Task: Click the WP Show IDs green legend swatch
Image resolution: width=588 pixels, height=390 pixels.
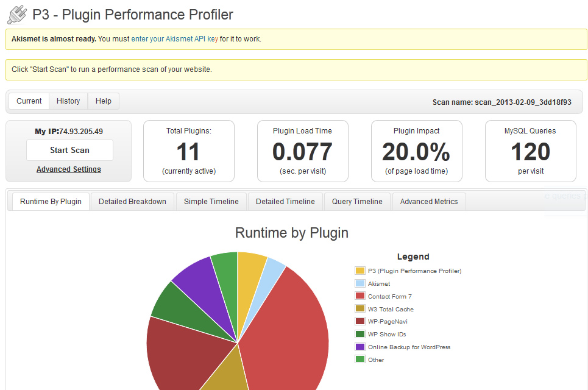Action: (x=360, y=334)
